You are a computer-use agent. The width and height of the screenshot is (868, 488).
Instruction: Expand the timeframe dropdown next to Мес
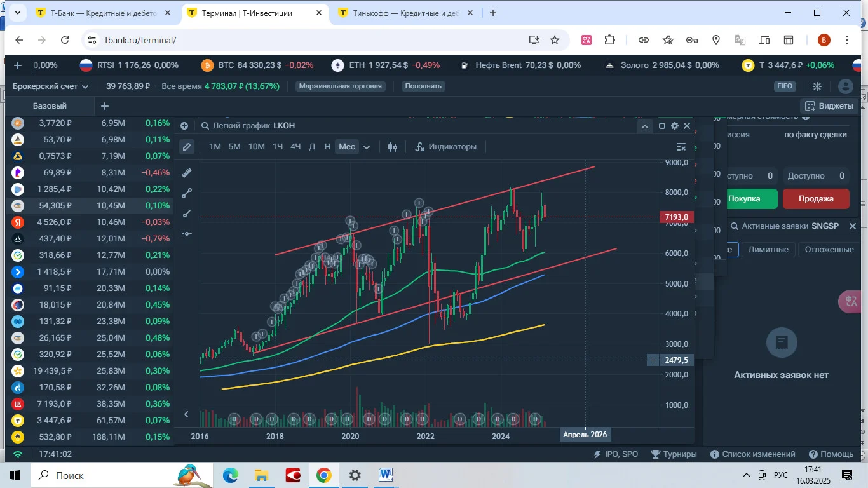pos(366,147)
